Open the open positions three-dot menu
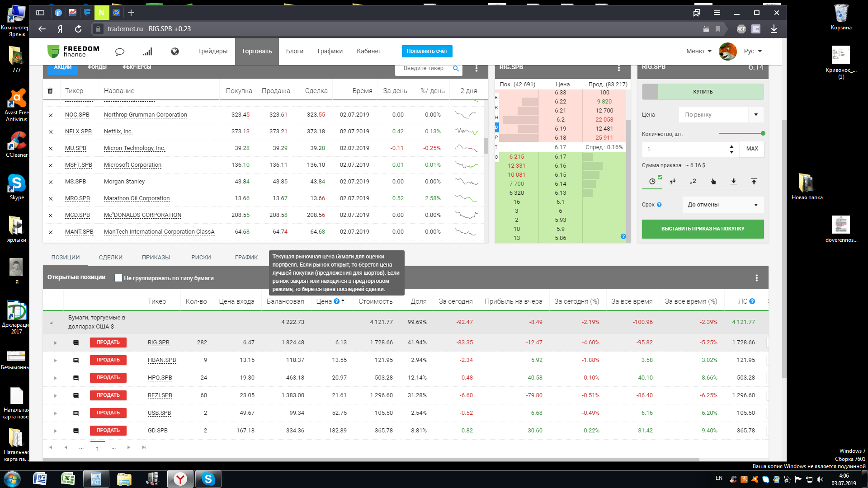 click(757, 278)
